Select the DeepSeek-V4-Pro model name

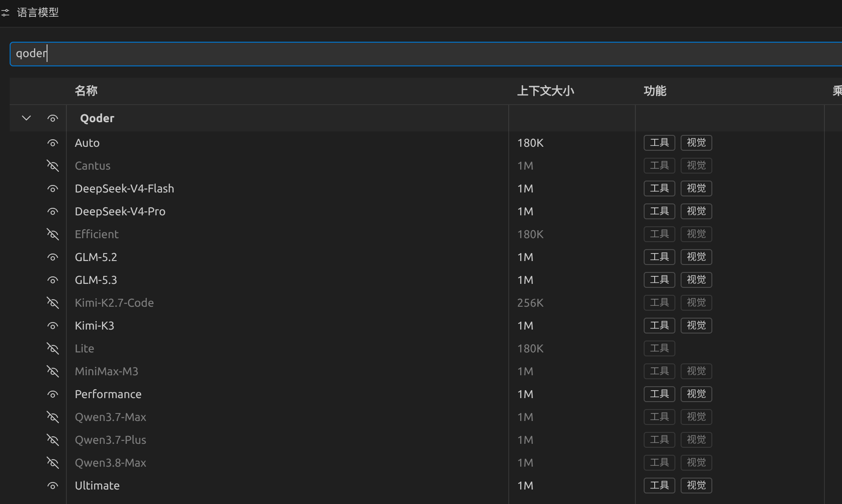pyautogui.click(x=120, y=211)
